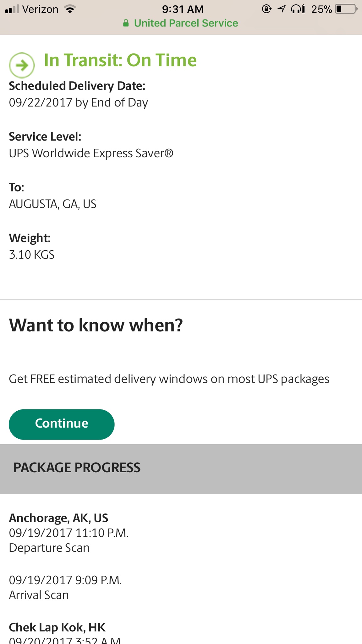
Task: Tap the Want to know when? heading
Action: 96,325
